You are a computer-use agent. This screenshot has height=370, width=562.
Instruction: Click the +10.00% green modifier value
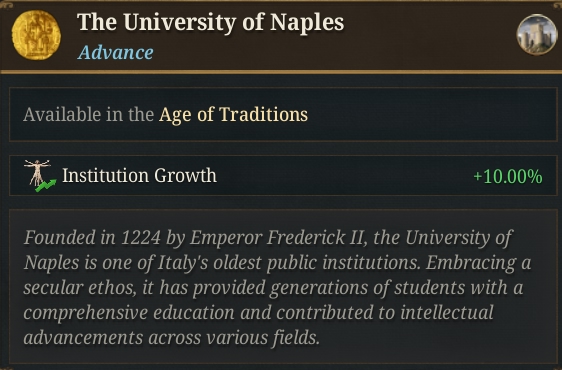(x=508, y=176)
